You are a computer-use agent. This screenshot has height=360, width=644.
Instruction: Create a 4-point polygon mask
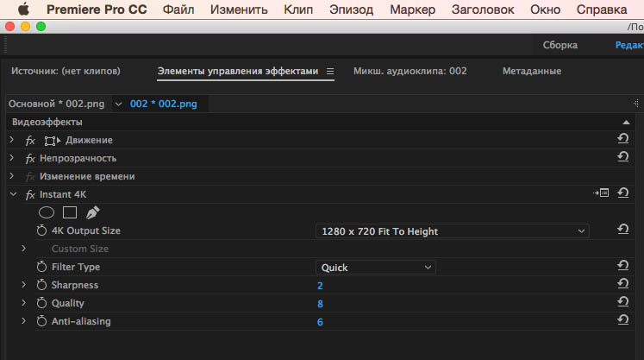click(x=70, y=212)
